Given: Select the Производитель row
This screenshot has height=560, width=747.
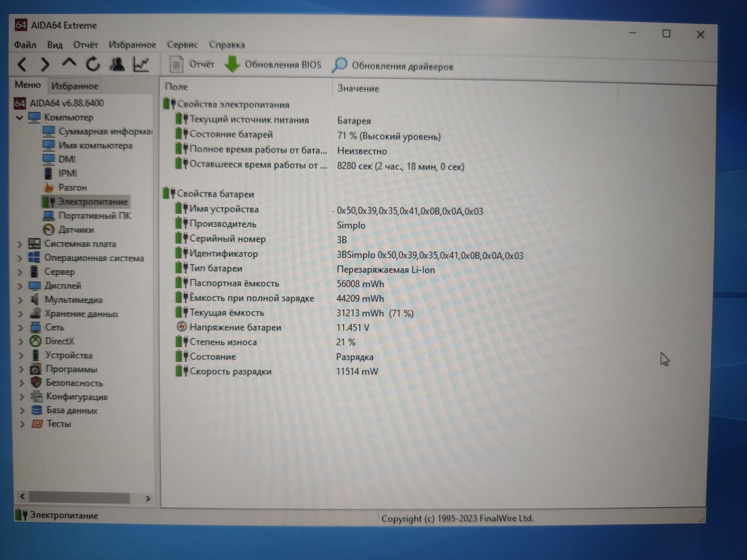Looking at the screenshot, I should [x=270, y=224].
